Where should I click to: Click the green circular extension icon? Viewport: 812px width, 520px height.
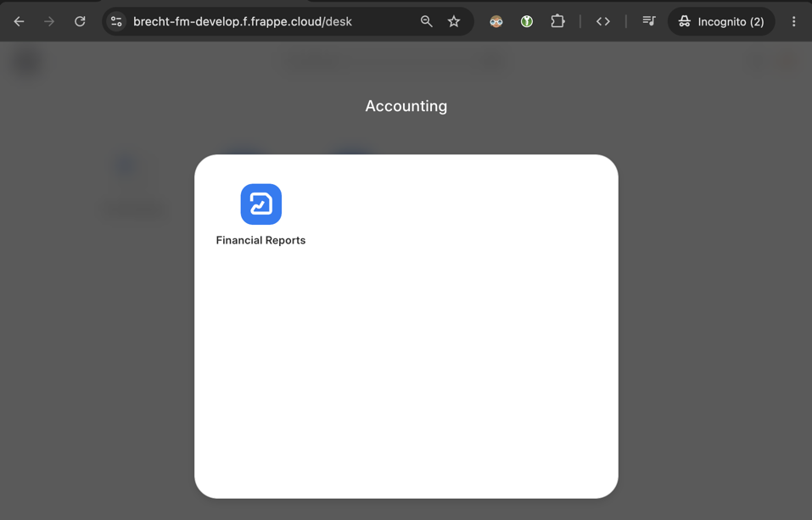[527, 21]
